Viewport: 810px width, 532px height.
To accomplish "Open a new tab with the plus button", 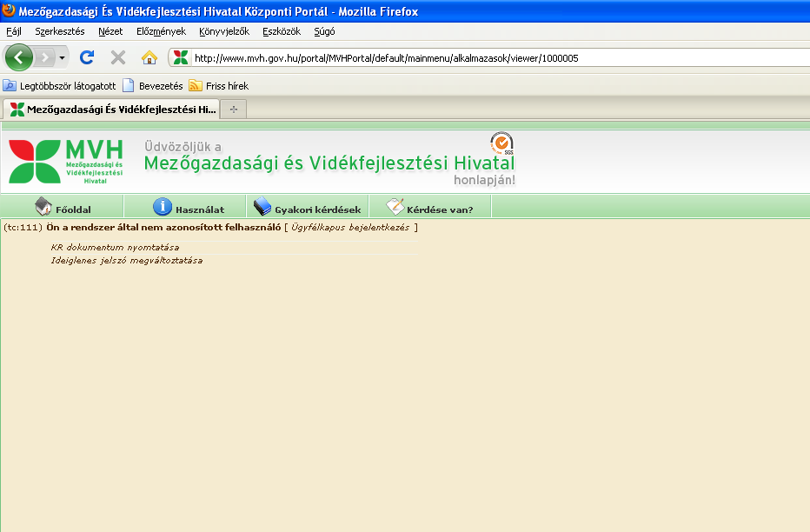I will [234, 109].
